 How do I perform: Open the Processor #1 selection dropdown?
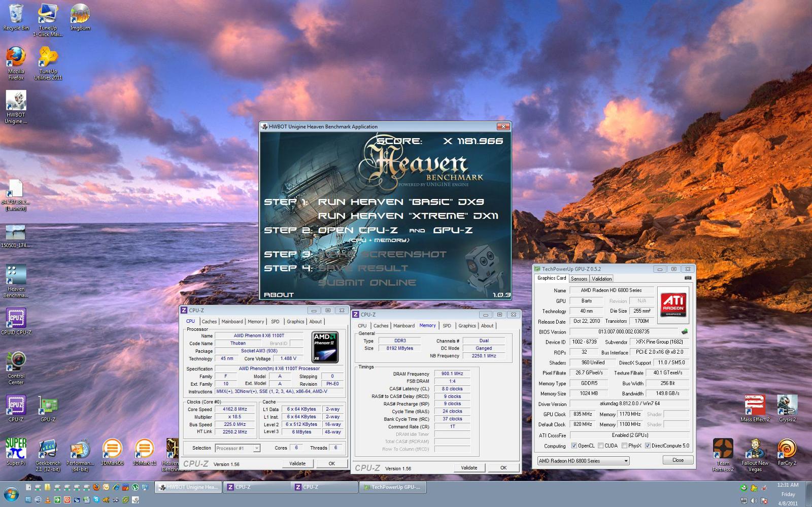[238, 448]
